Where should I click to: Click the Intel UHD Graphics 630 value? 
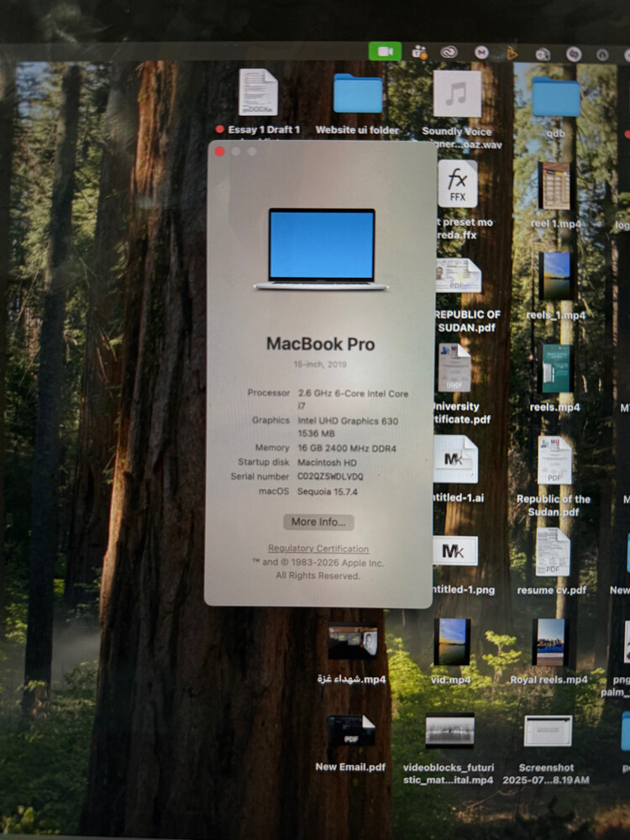(348, 427)
